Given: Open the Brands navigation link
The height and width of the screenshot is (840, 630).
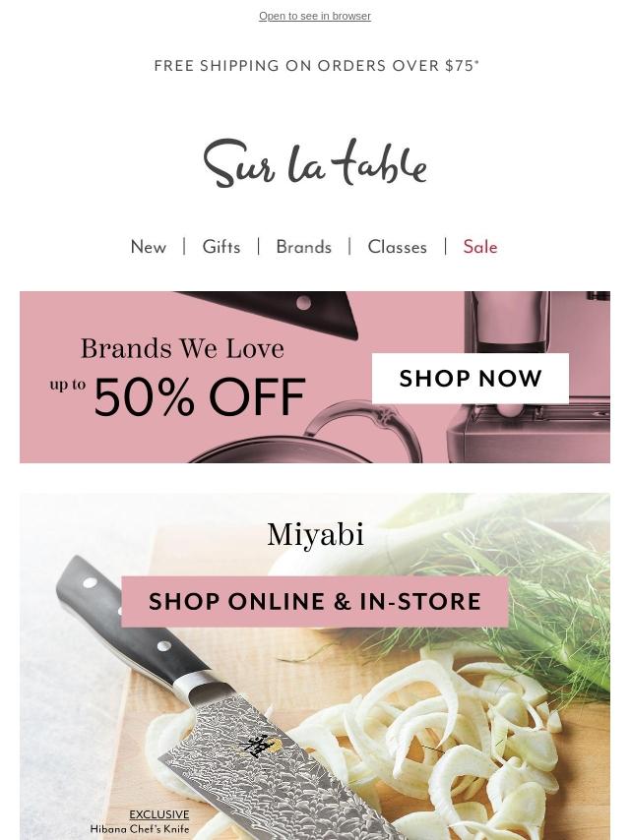Looking at the screenshot, I should (304, 247).
